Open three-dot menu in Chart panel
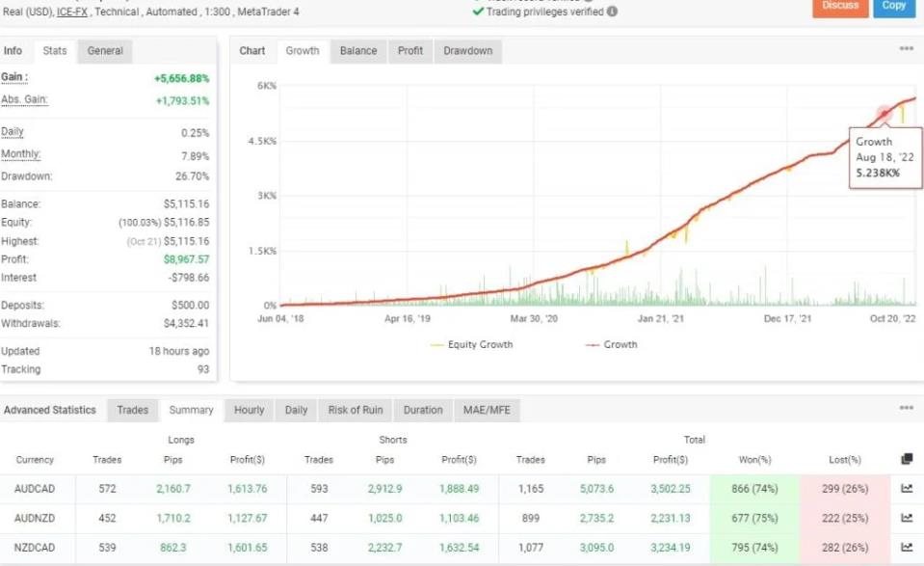This screenshot has width=924, height=566. (906, 49)
